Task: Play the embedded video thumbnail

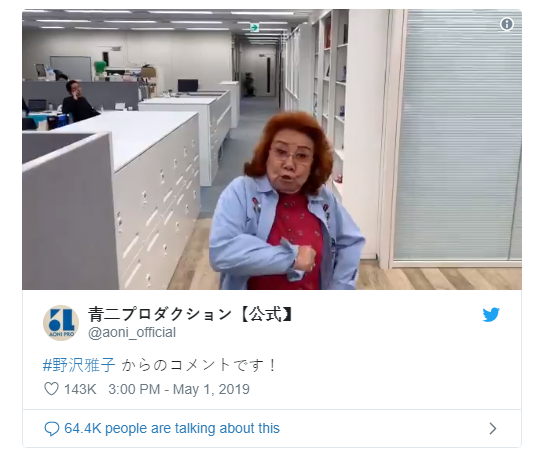Action: [x=272, y=150]
